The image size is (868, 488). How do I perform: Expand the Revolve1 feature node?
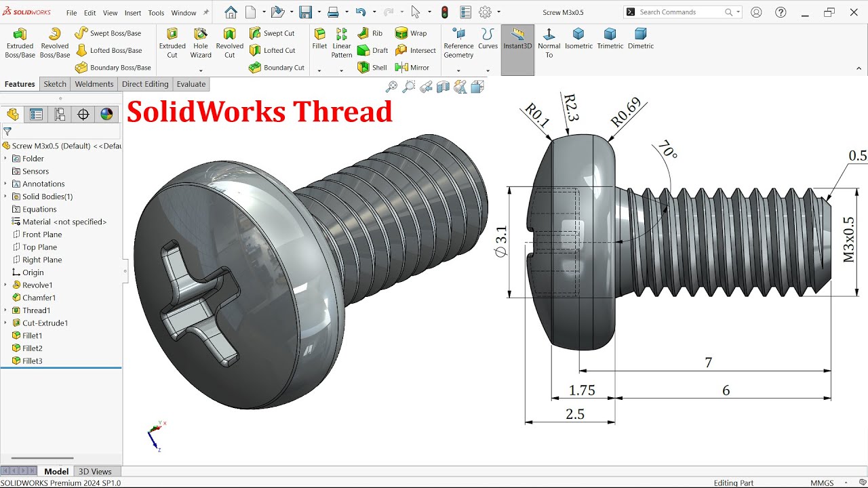click(x=5, y=285)
